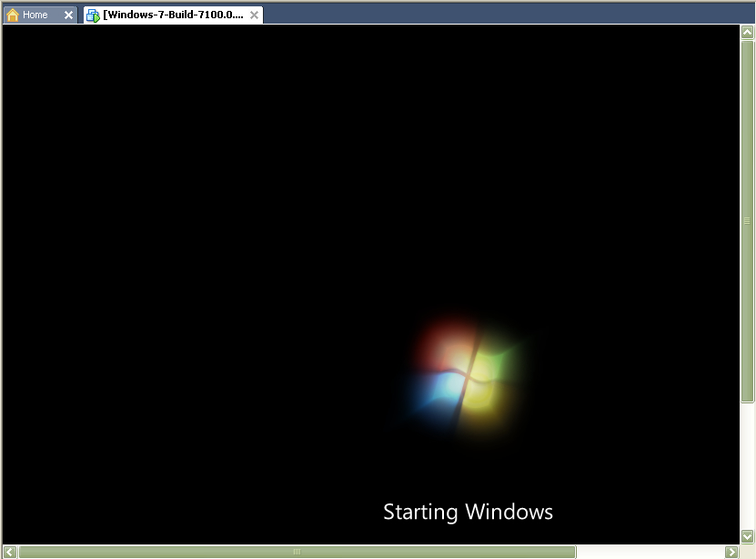
Task: Click the "Starting Windows" boot text
Action: click(468, 512)
